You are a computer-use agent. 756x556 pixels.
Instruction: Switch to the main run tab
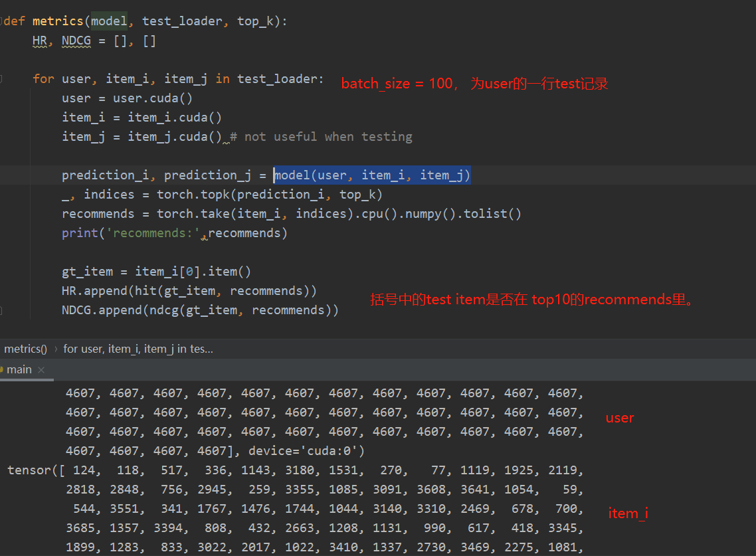(19, 369)
